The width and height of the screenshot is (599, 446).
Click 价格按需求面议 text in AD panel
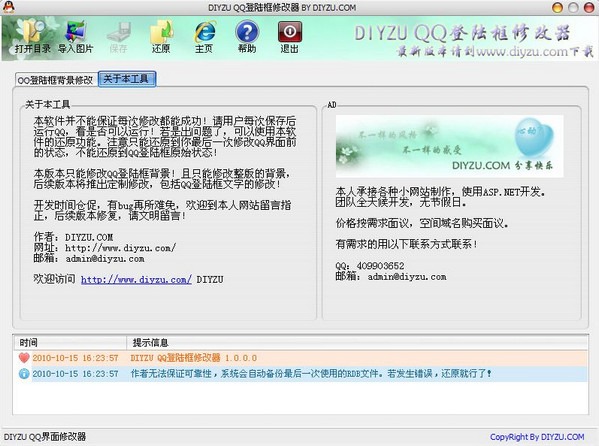click(422, 223)
